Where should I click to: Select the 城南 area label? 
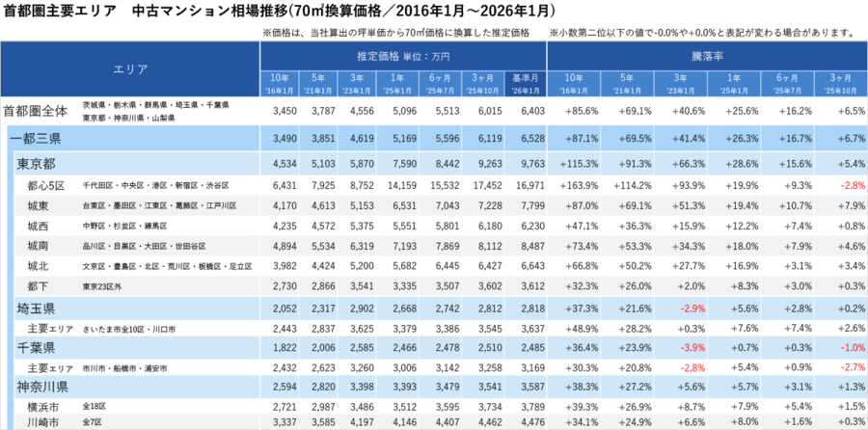(39, 246)
